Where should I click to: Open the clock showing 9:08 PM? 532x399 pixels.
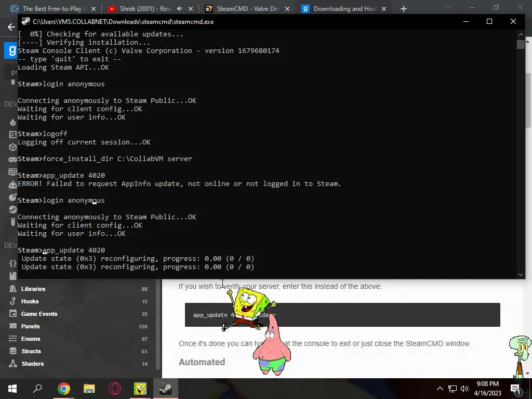[x=487, y=389]
